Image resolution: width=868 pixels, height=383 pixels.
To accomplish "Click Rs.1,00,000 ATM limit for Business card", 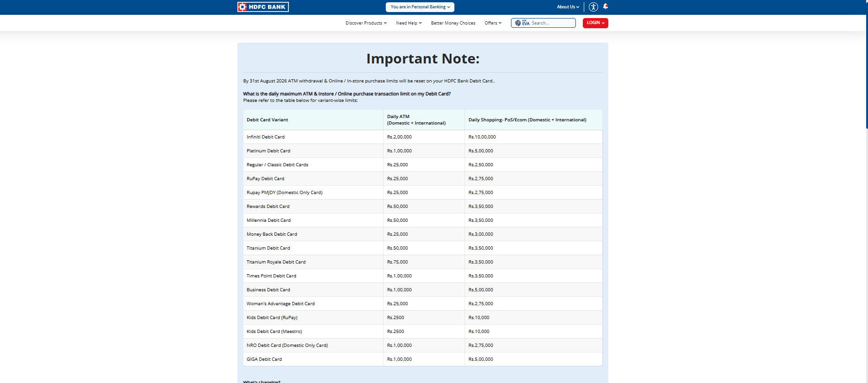I will pyautogui.click(x=399, y=290).
